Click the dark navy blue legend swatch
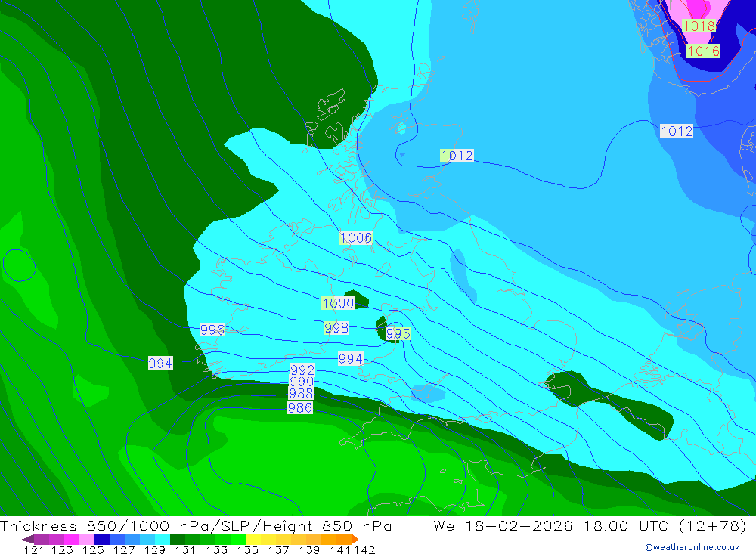 pyautogui.click(x=102, y=539)
